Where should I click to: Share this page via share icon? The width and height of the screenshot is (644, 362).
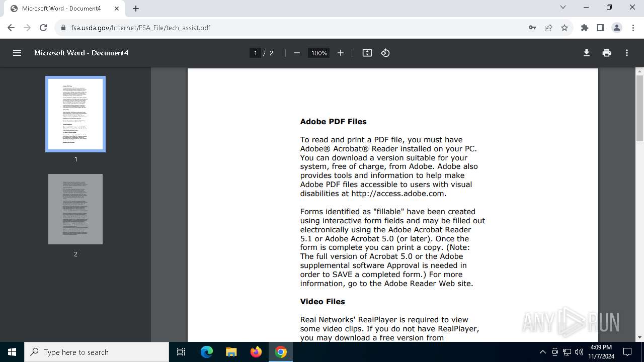(x=548, y=28)
